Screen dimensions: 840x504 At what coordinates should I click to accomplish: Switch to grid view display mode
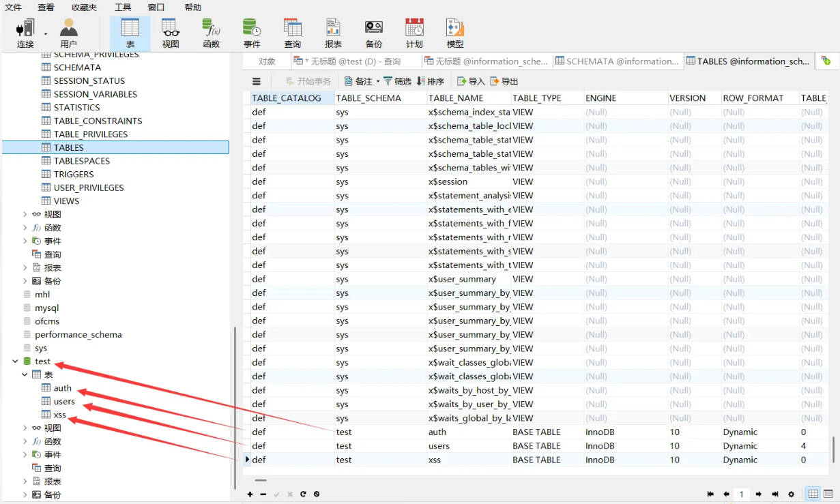(813, 494)
